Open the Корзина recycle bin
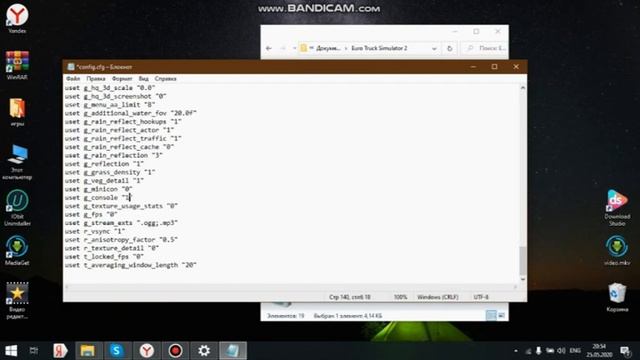This screenshot has height=360, width=640. click(617, 298)
